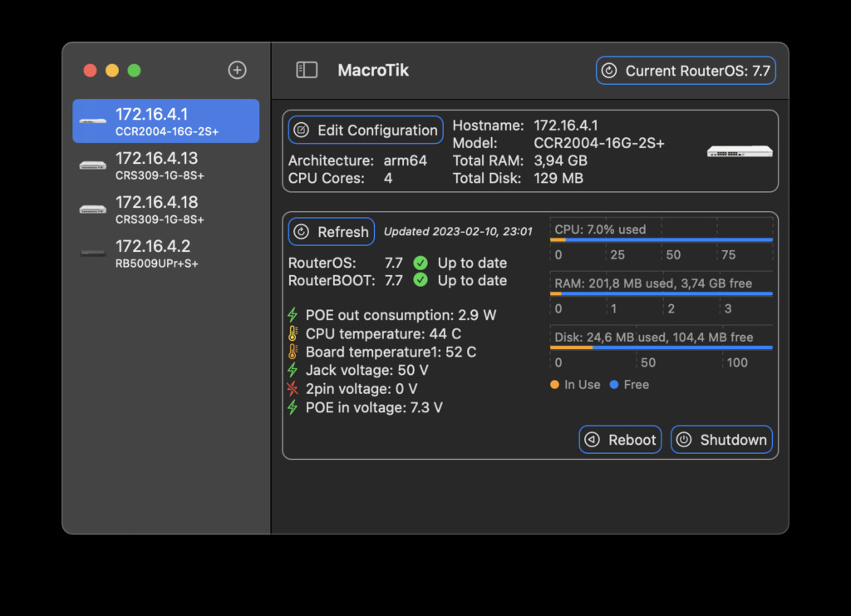
Task: Click the 172.16.4.13 router device icon
Action: tap(93, 165)
